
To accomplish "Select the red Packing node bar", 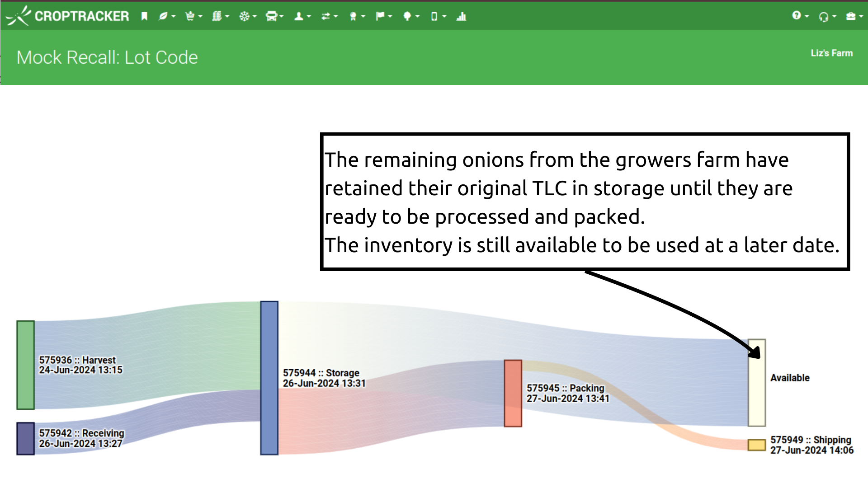I will (513, 393).
